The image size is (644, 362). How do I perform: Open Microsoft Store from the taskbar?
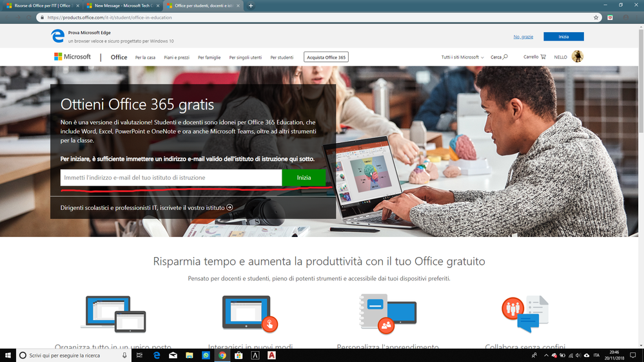pos(239,356)
